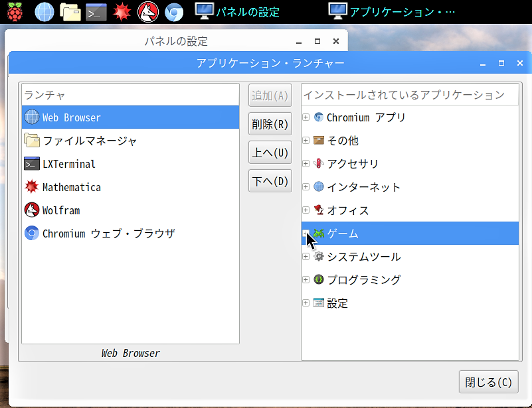Switch to アプリケーション・… taskbar window button
The height and width of the screenshot is (408, 532).
[x=393, y=12]
